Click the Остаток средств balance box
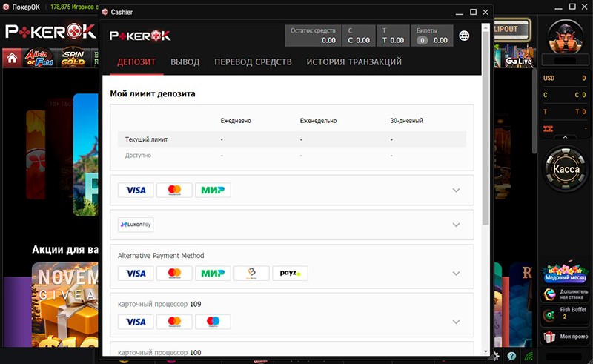Image resolution: width=593 pixels, height=364 pixels. pos(313,36)
